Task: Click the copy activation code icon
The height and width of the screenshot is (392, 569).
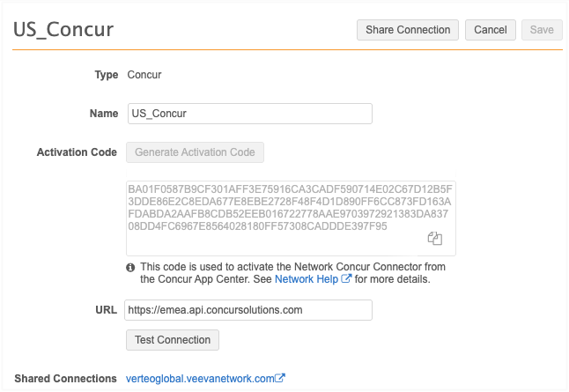Action: click(434, 239)
